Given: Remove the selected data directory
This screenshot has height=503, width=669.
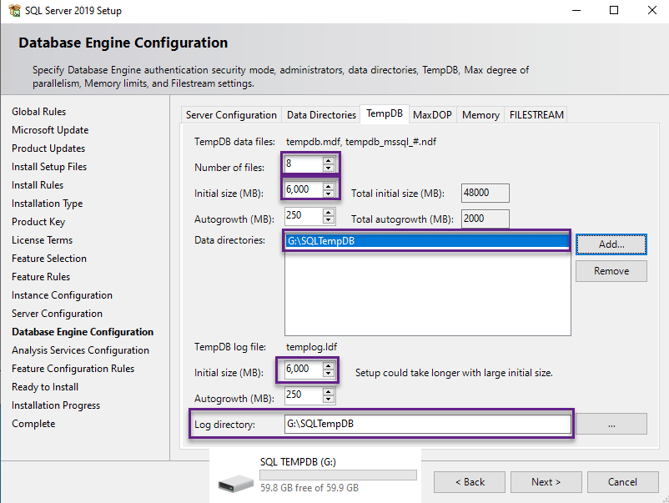Looking at the screenshot, I should (610, 271).
